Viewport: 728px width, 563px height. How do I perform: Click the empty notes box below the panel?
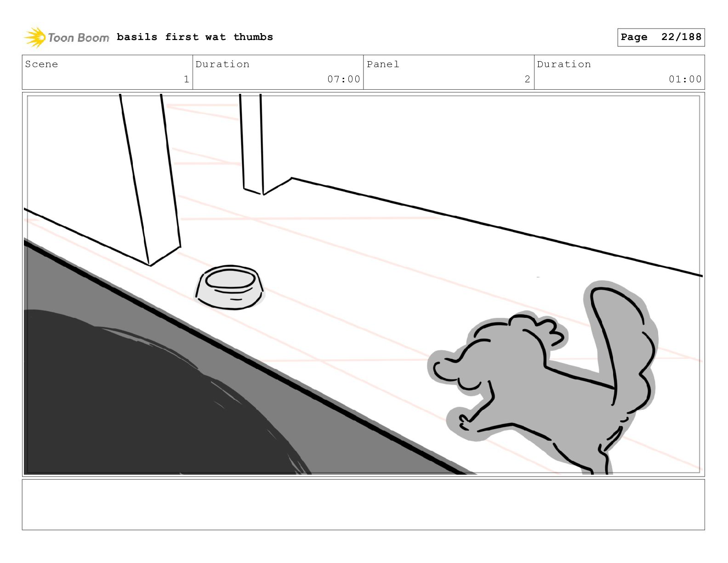coord(363,505)
